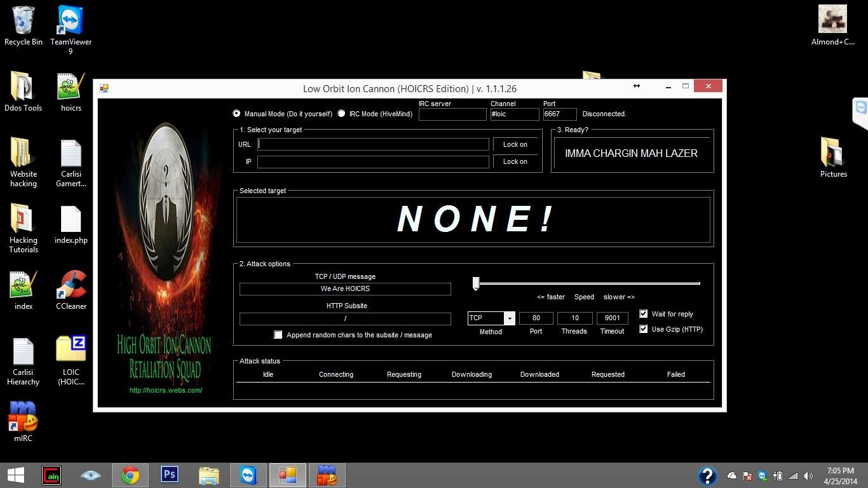Open the Carlisi Hierarchy text file icon
This screenshot has width=868, height=488.
point(24,361)
